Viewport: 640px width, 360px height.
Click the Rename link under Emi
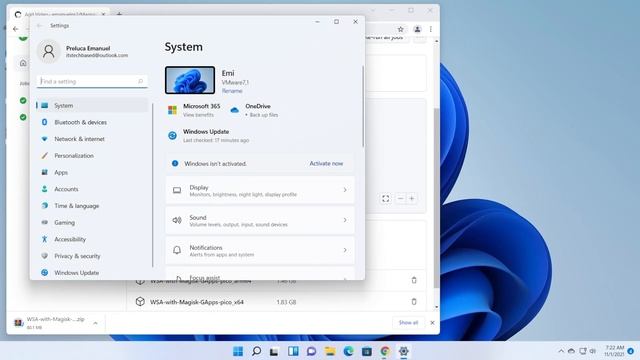click(x=232, y=91)
